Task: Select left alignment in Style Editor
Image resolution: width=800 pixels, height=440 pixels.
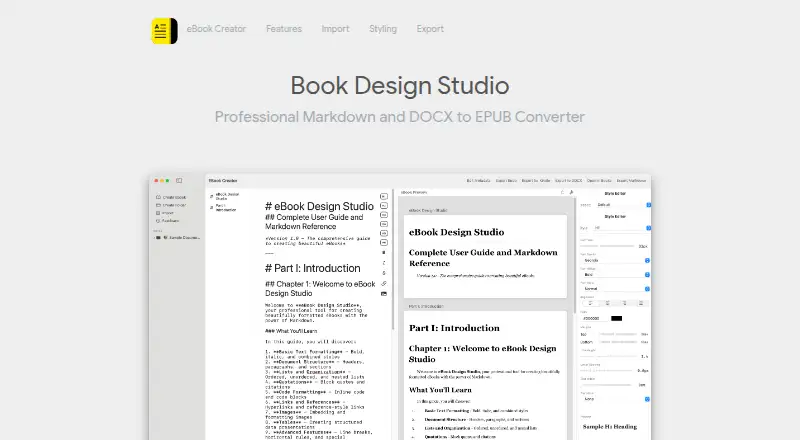Action: pyautogui.click(x=590, y=303)
